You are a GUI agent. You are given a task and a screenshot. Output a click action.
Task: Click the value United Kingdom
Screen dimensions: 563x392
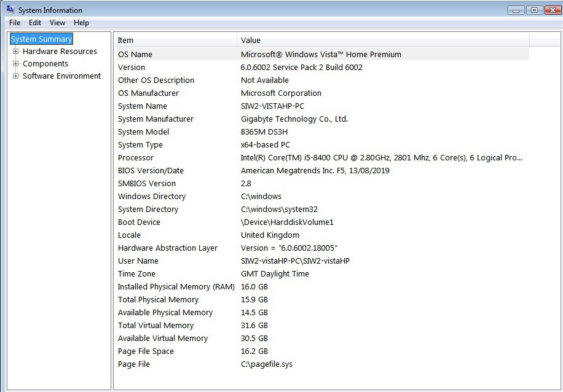(270, 235)
